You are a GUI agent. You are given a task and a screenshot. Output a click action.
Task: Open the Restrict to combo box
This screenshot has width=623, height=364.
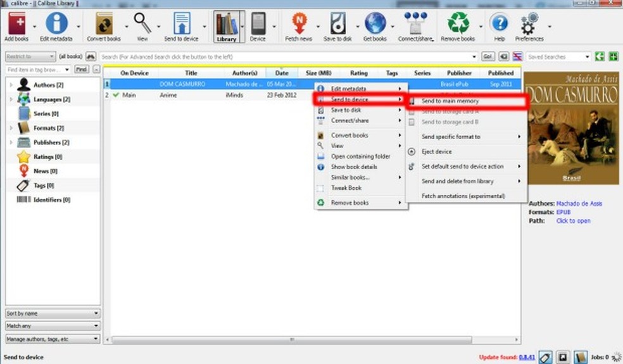click(x=30, y=56)
